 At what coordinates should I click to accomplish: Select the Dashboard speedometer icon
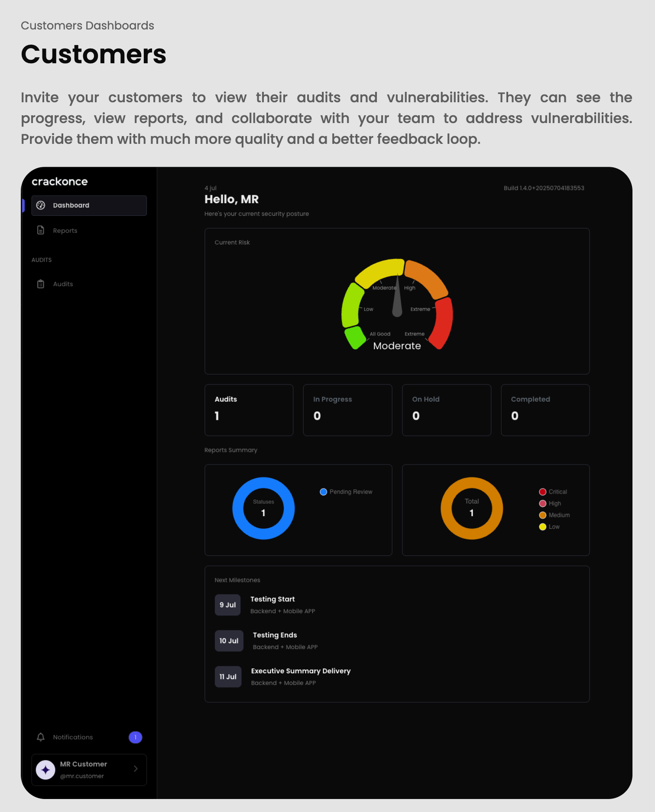tap(41, 205)
